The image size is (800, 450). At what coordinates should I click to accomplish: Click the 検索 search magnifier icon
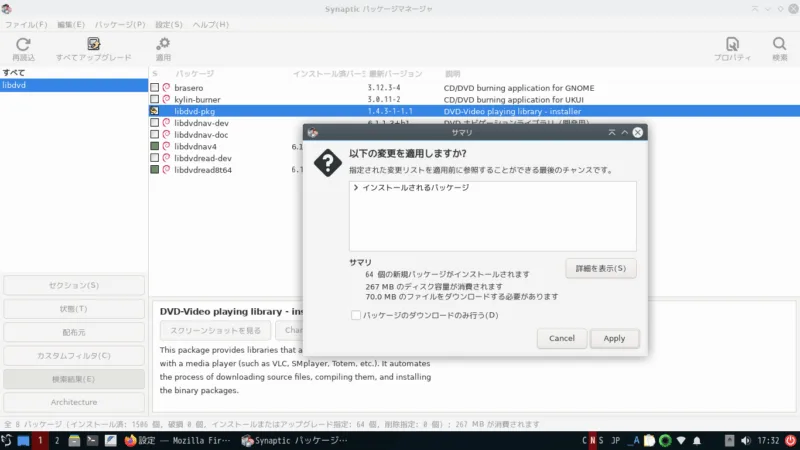tap(779, 45)
